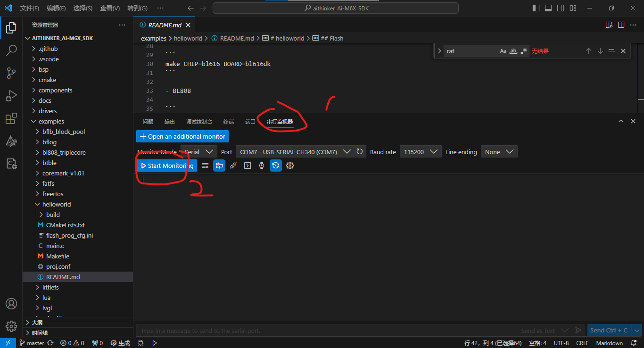Expand the bsp folder
This screenshot has height=348, width=644.
pyautogui.click(x=78, y=69)
